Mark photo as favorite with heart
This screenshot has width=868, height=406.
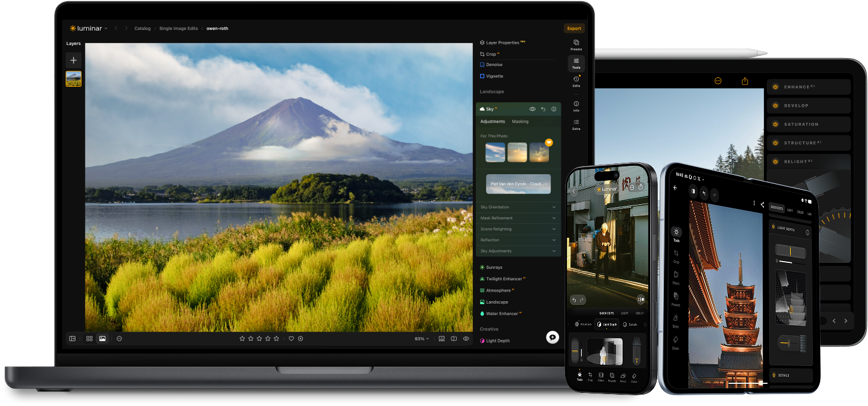pyautogui.click(x=292, y=338)
